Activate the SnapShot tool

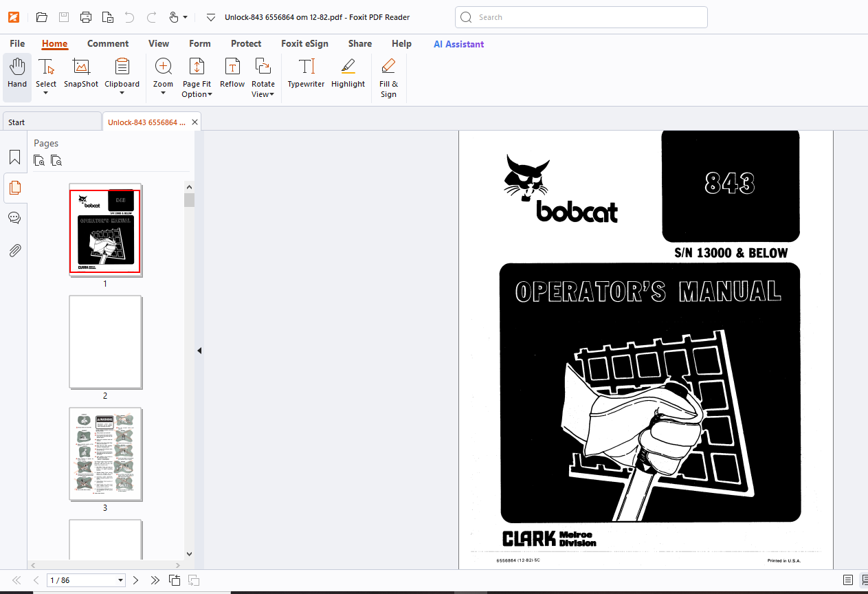81,74
